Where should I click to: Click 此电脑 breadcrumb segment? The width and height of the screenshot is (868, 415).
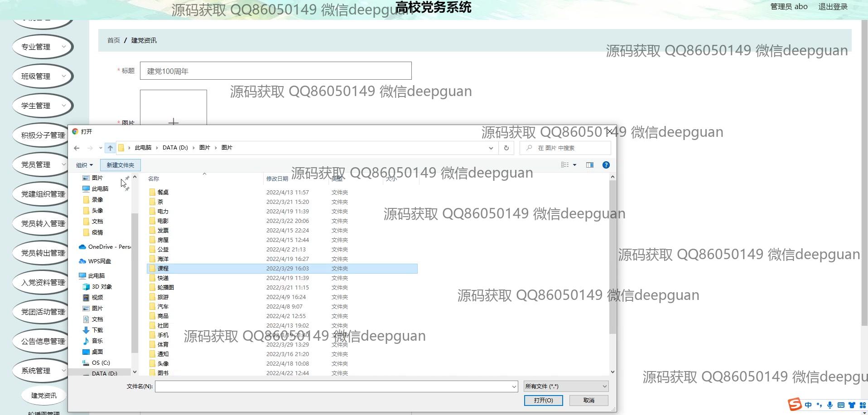click(x=143, y=148)
